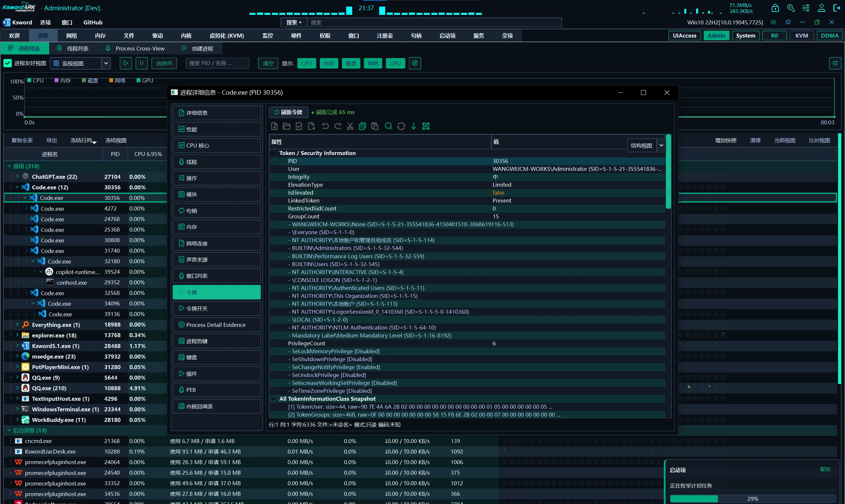
Task: Switch to the 内核 main tab
Action: (186, 36)
